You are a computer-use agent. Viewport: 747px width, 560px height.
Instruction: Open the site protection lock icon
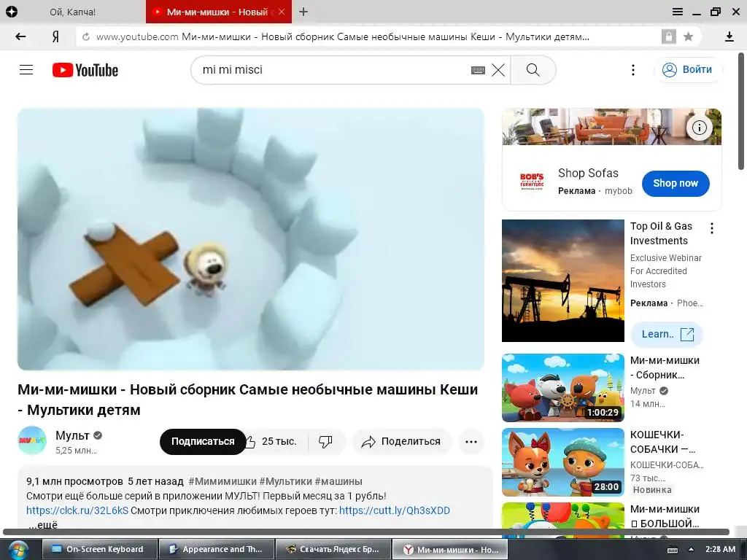click(x=668, y=36)
